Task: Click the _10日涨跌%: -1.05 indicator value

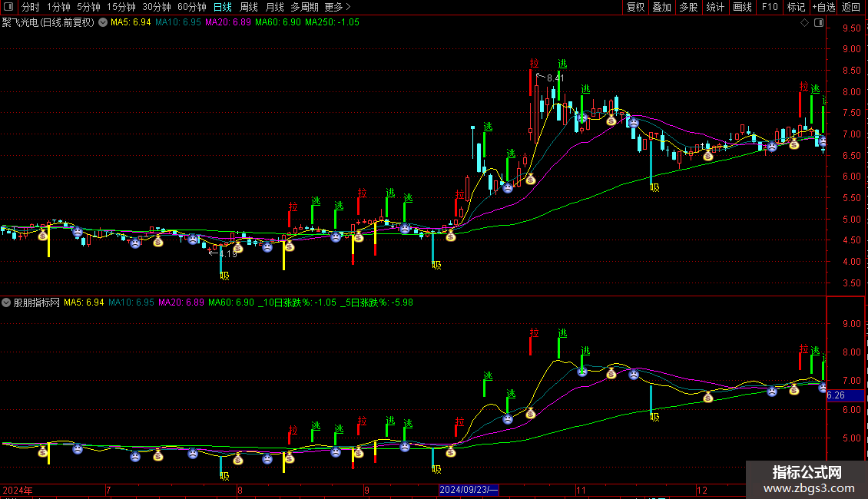Action: click(297, 302)
